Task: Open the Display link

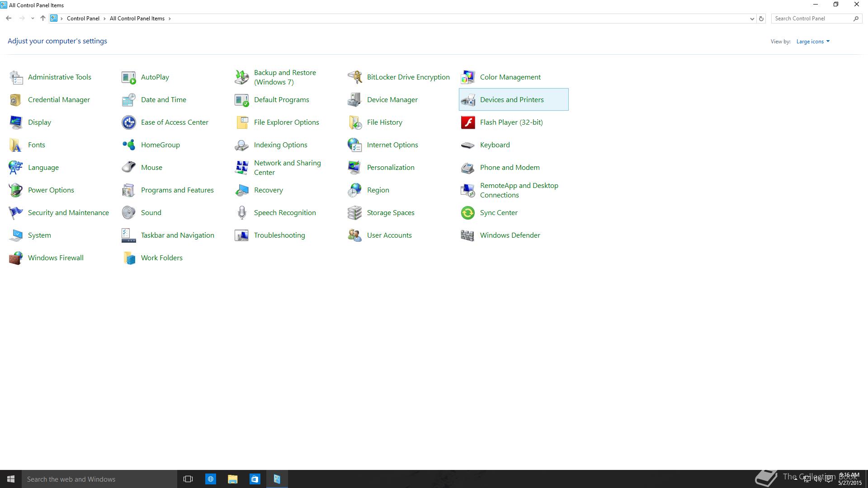Action: pos(39,122)
